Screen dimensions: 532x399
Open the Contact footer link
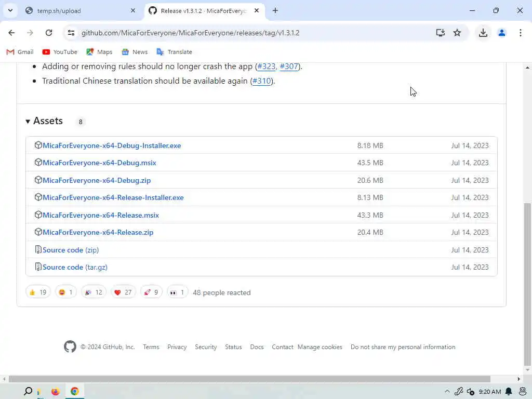pos(282,347)
